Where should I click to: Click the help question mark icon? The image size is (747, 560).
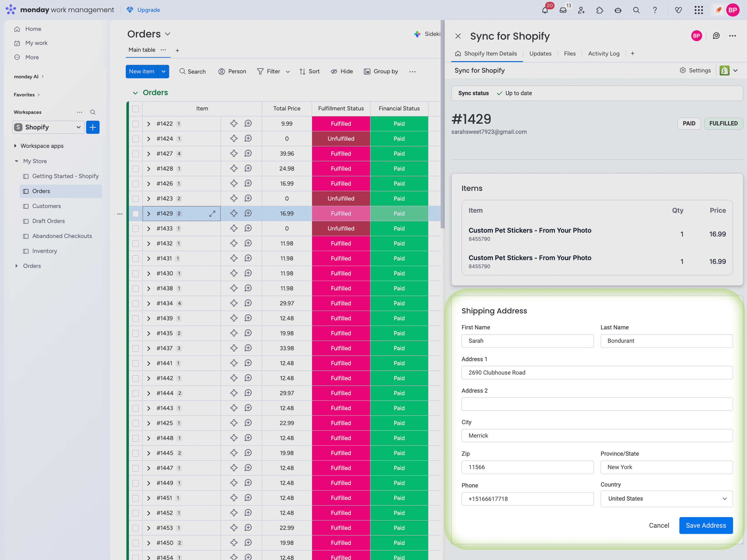[655, 10]
